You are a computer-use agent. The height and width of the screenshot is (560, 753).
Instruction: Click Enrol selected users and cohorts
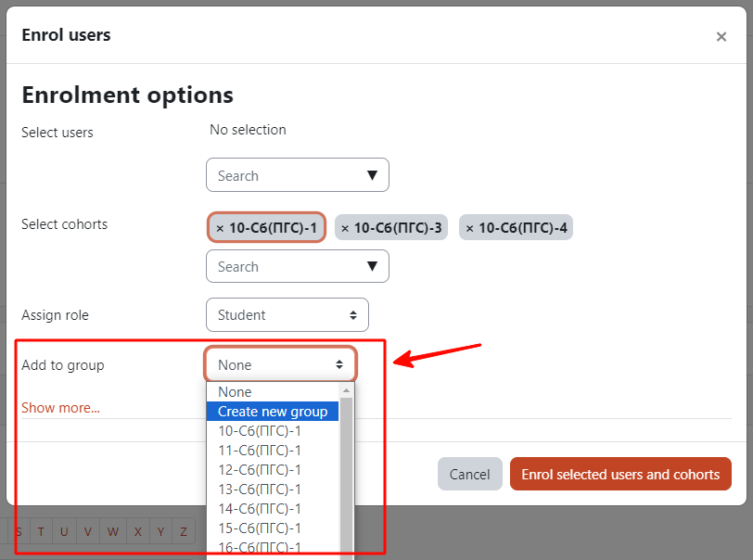tap(620, 475)
